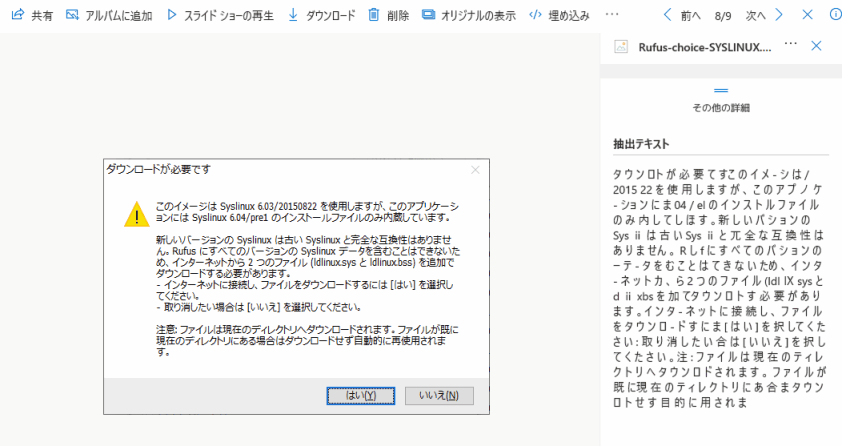The height and width of the screenshot is (446, 842).
Task: Click the いいえ(N) button in dialog image
Action: tap(439, 396)
